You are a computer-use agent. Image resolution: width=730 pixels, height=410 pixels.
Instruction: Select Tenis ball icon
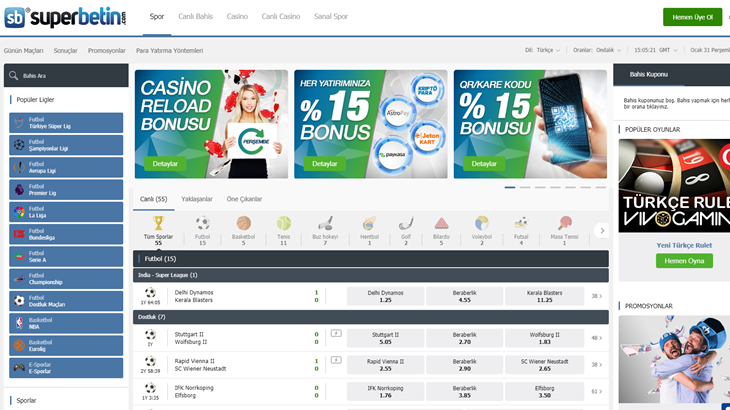point(284,223)
